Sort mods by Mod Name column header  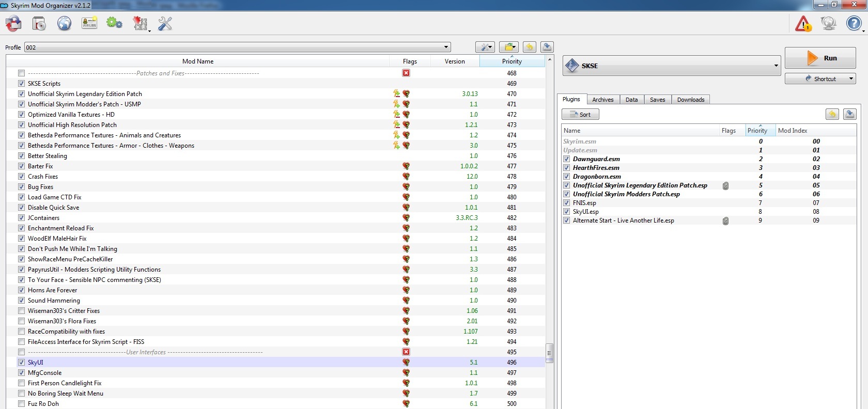(198, 61)
